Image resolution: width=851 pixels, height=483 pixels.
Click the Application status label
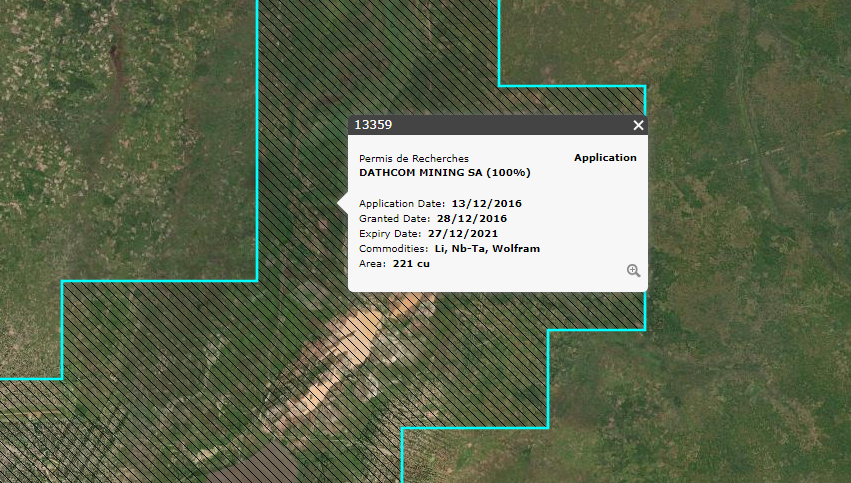(x=605, y=158)
